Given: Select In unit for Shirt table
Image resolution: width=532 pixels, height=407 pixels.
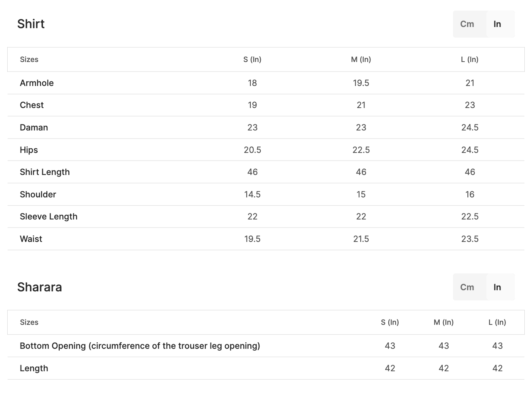Looking at the screenshot, I should (497, 24).
